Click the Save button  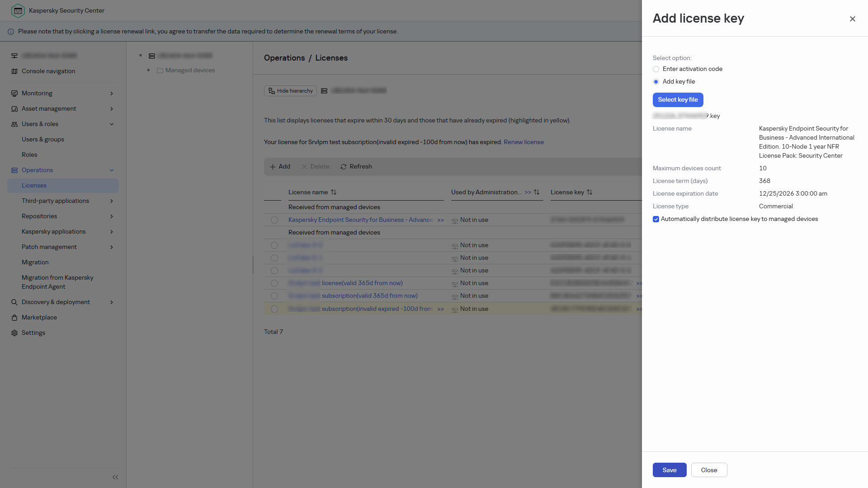tap(670, 470)
